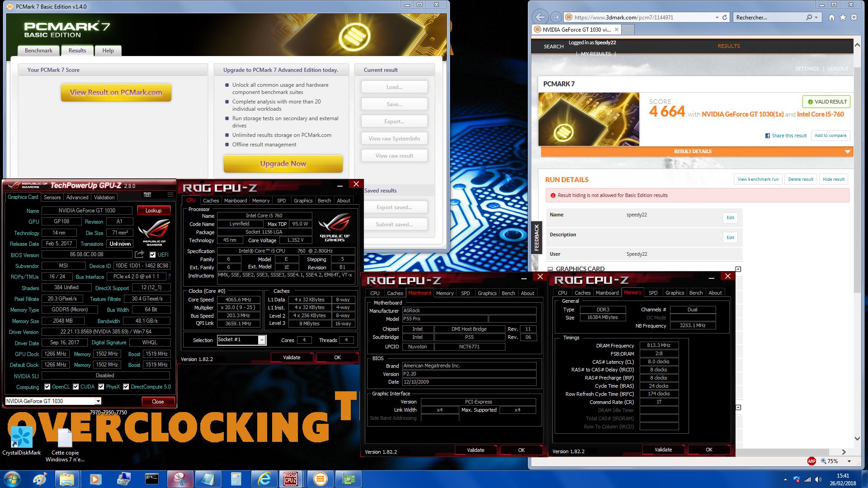Image resolution: width=868 pixels, height=488 pixels.
Task: Switch to ROG CPU-Z in the taskbar
Action: tap(292, 479)
